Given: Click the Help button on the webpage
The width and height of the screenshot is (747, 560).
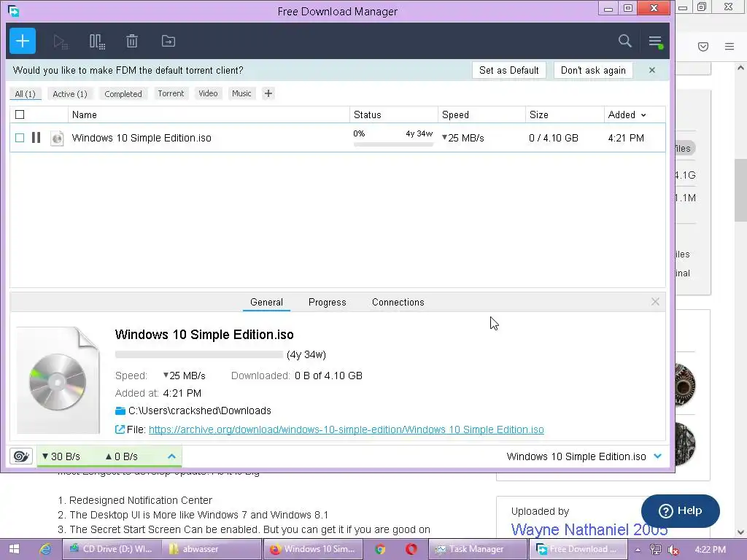Looking at the screenshot, I should pyautogui.click(x=680, y=511).
